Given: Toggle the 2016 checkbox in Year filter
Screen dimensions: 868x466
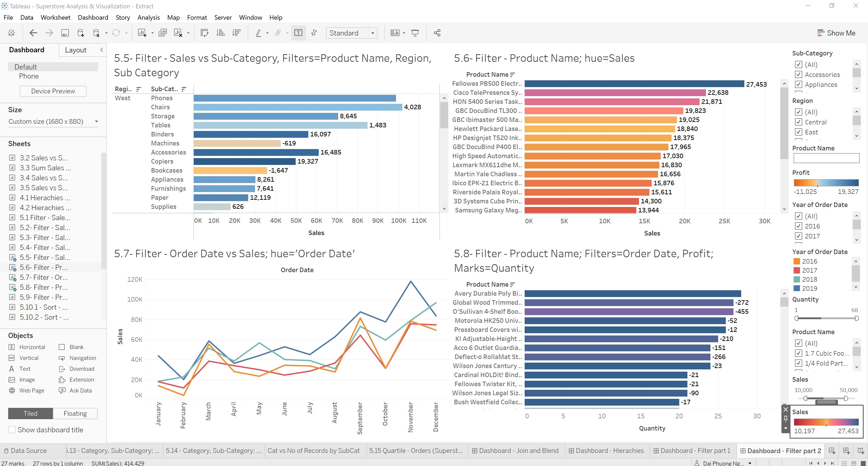Looking at the screenshot, I should [x=798, y=226].
